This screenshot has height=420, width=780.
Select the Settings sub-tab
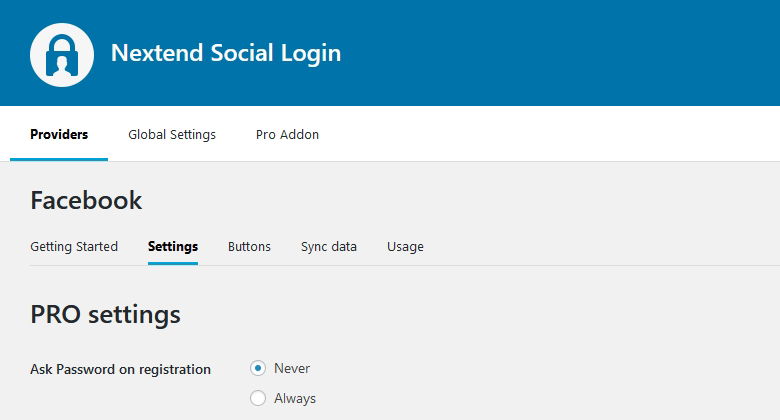(173, 246)
